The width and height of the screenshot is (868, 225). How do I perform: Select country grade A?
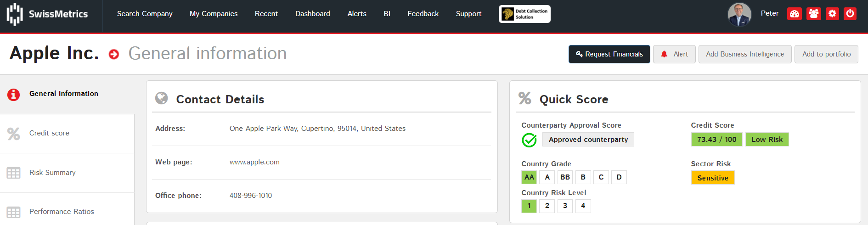tap(547, 177)
